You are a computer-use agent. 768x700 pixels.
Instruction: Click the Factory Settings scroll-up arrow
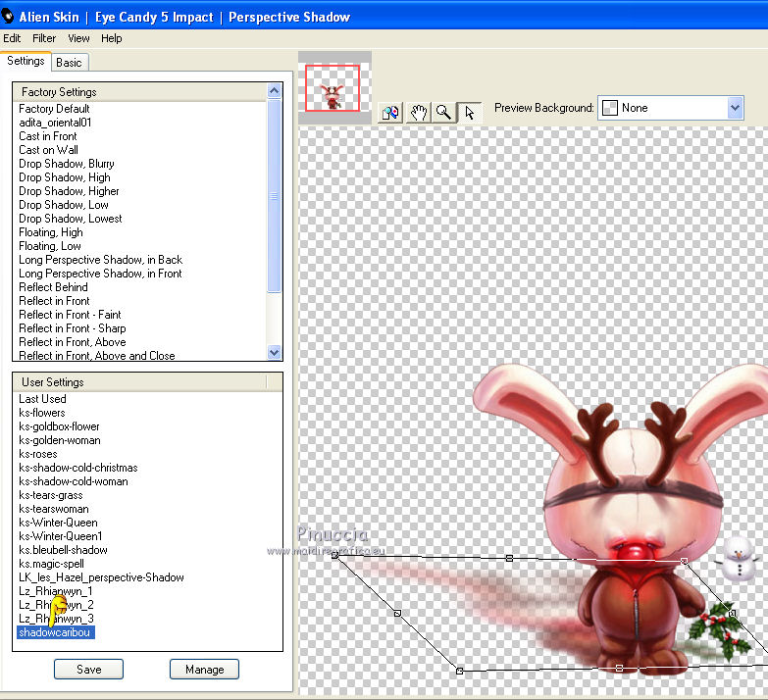(x=275, y=90)
